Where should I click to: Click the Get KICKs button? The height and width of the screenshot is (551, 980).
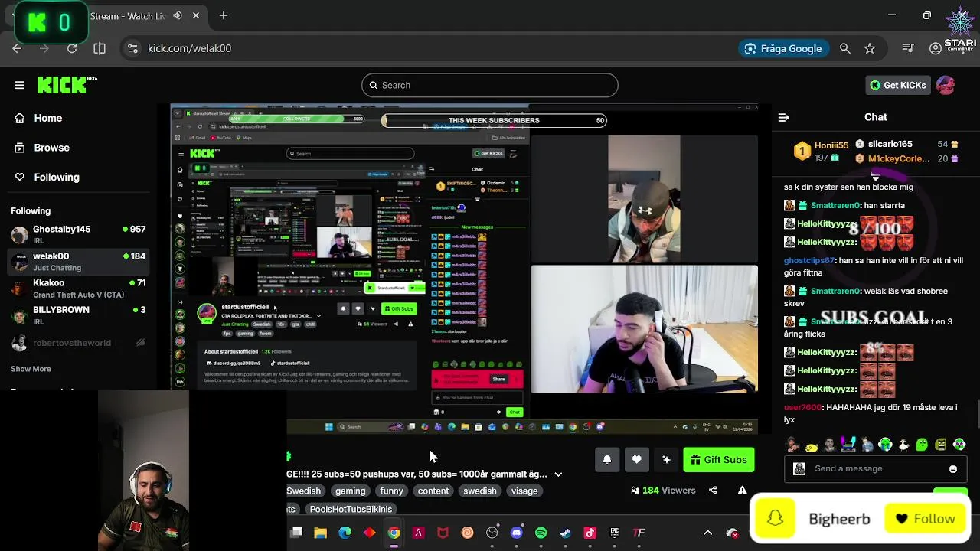(898, 85)
